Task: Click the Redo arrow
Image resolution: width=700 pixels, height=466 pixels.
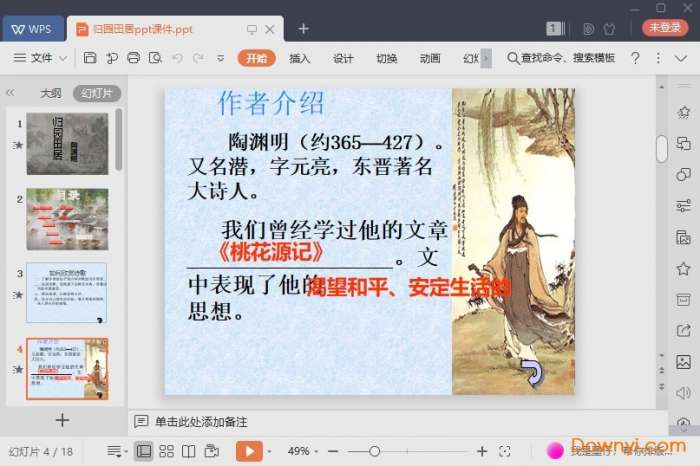Action: [x=199, y=58]
